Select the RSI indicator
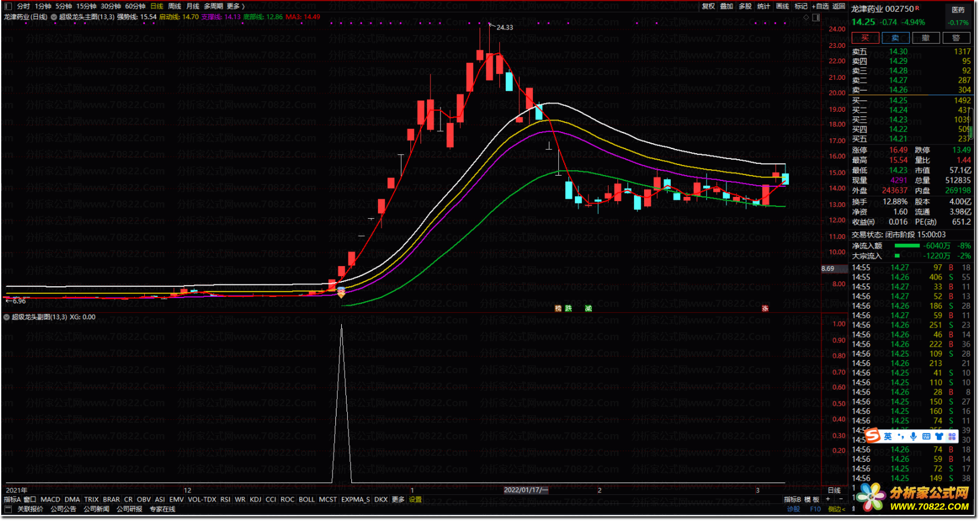 point(225,500)
